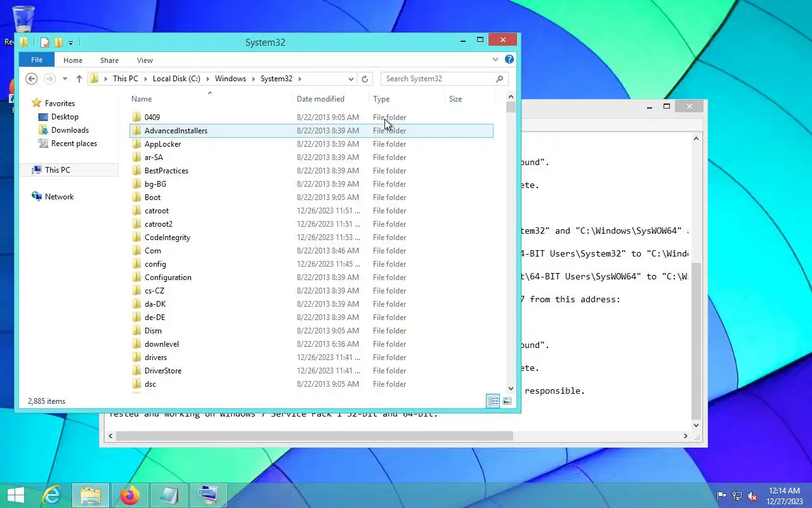
Task: Select the BestPractices folder icon
Action: (136, 171)
